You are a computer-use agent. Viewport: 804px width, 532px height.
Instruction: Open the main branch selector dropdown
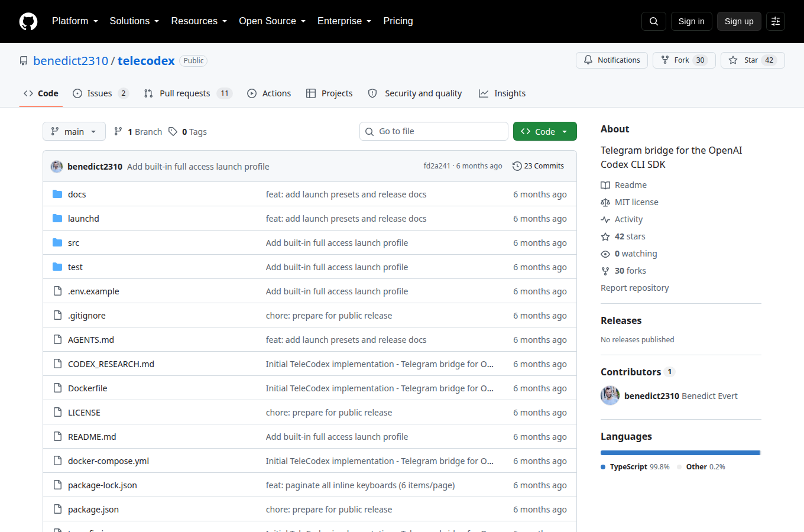pos(74,131)
